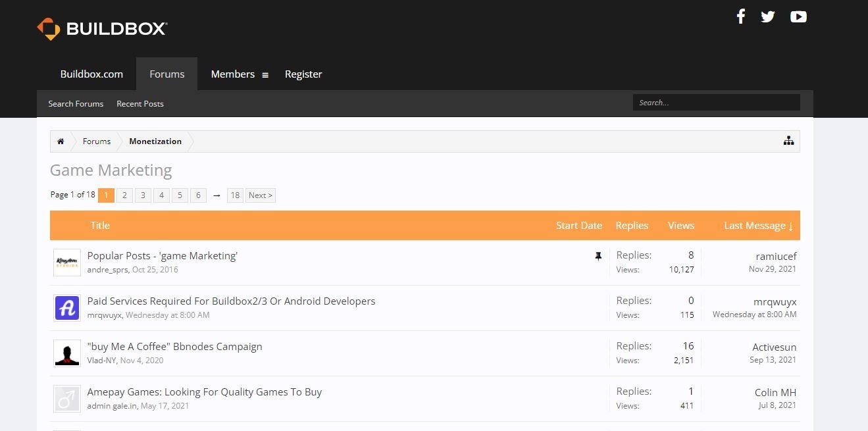
Task: Open Search Forums sub-navigation link
Action: pos(76,103)
